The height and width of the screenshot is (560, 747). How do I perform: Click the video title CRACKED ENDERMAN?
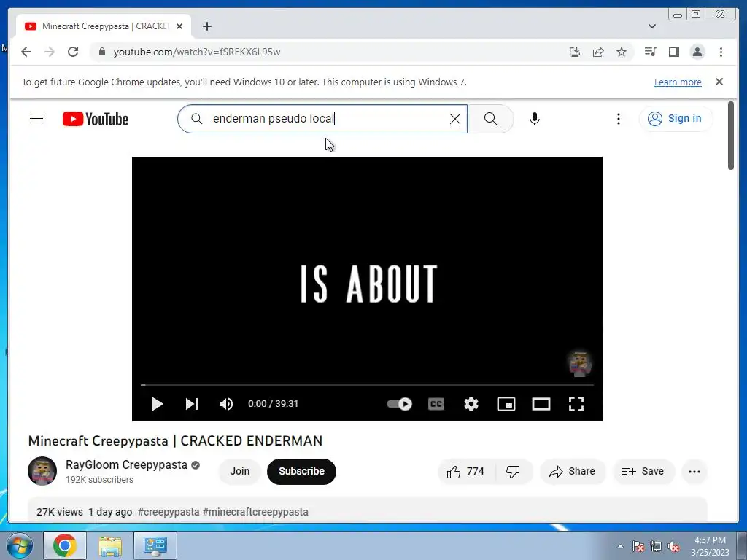(175, 441)
